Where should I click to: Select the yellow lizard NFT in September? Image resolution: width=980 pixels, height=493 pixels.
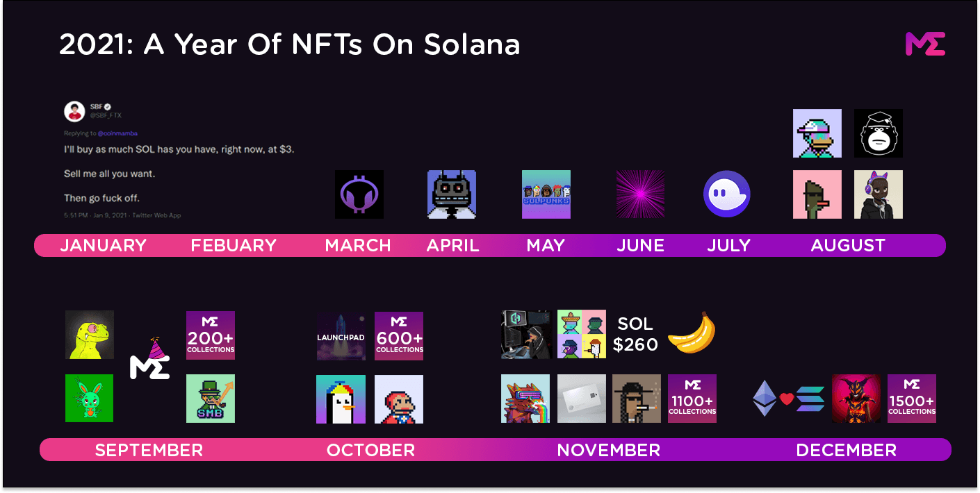pos(90,335)
